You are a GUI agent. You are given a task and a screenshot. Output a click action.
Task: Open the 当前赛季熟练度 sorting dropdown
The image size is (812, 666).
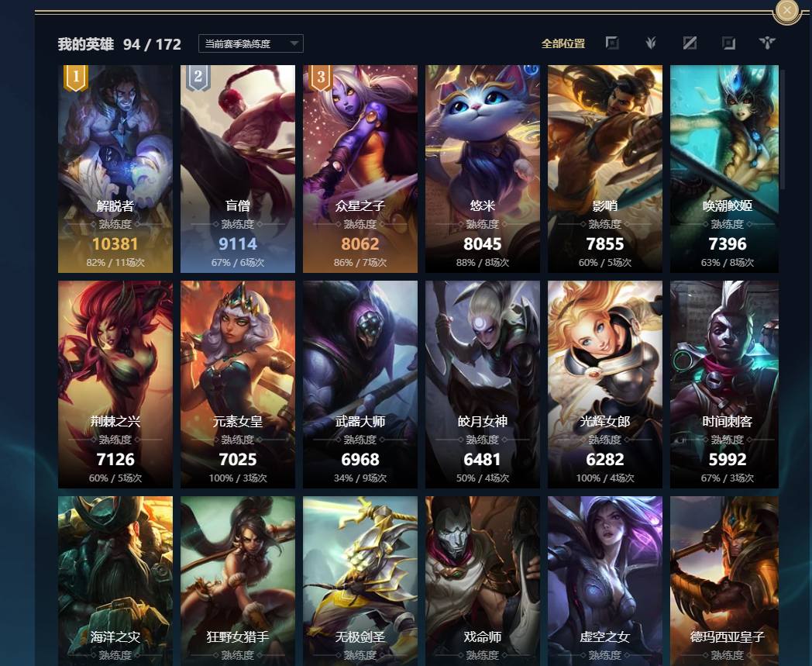pos(250,43)
